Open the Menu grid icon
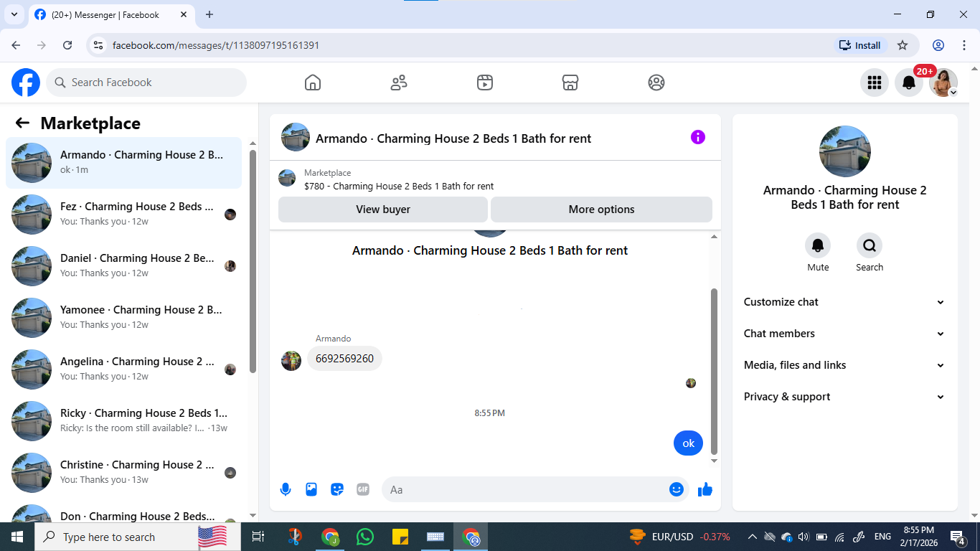The image size is (980, 551). click(x=875, y=83)
